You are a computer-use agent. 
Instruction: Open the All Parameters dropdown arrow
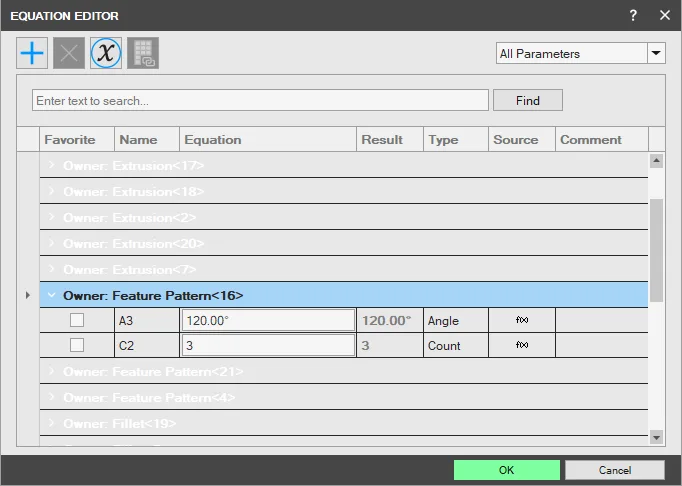tap(656, 53)
